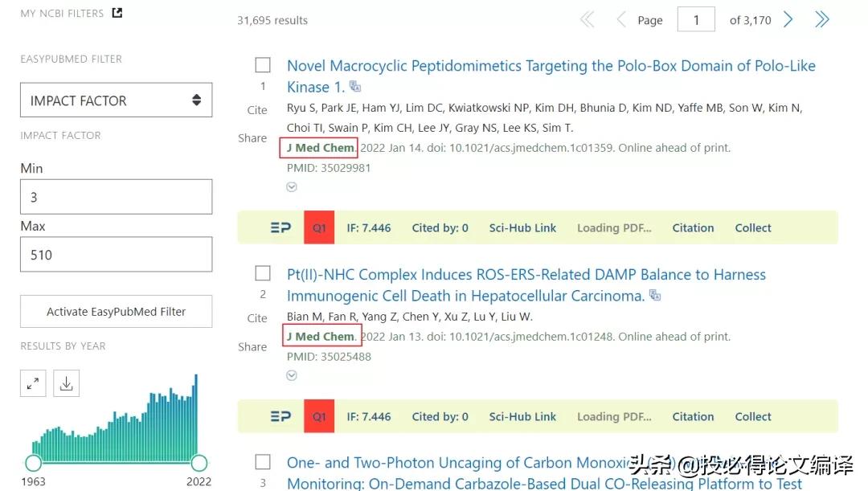Open citation manager icon beside Kinase 1 title
Viewport: 868px width, 491px height.
click(354, 85)
